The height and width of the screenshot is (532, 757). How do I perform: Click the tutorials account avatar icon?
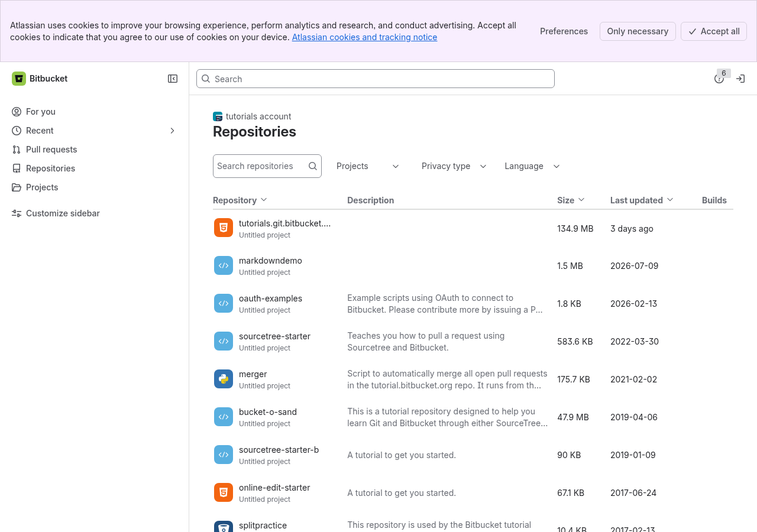tap(218, 116)
